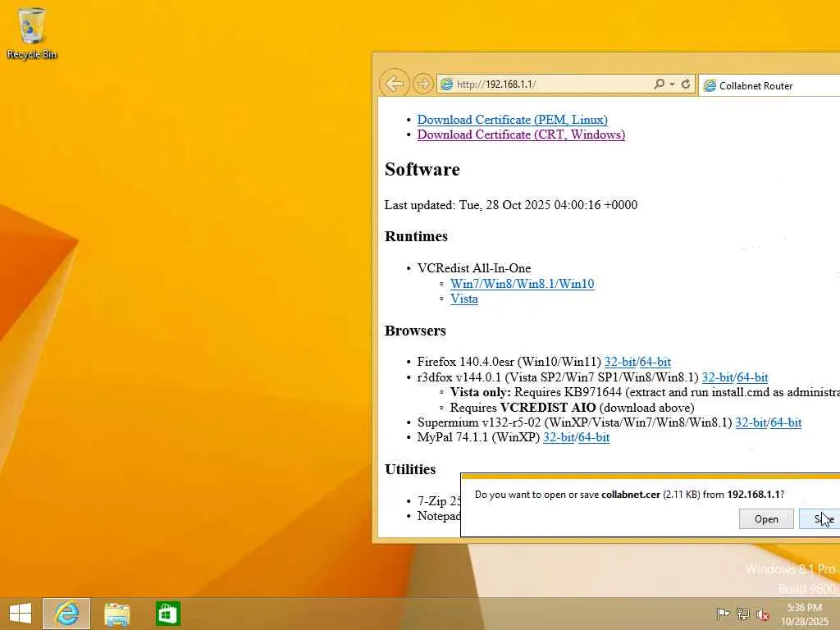Download MyPal 74.1.1 64-bit
The image size is (840, 630).
coord(594,437)
